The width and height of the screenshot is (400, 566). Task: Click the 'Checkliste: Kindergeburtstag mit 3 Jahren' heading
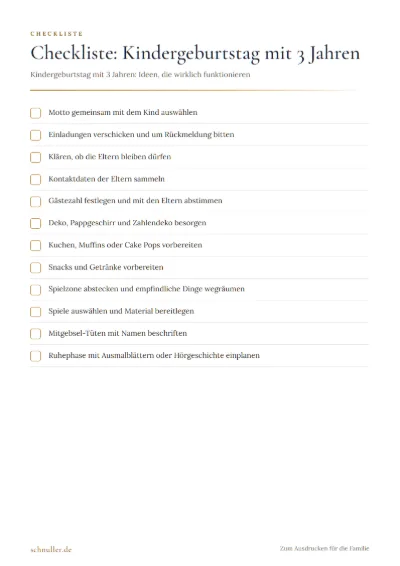click(195, 53)
